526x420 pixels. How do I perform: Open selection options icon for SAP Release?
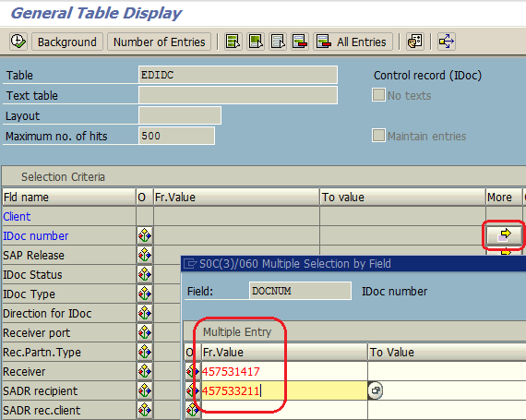[x=145, y=255]
